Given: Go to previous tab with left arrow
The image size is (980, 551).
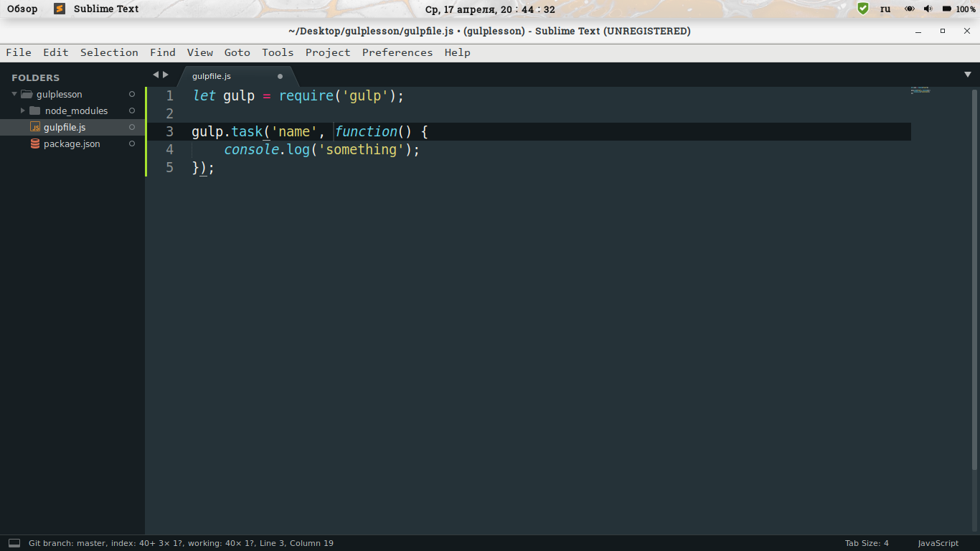Looking at the screenshot, I should click(156, 75).
